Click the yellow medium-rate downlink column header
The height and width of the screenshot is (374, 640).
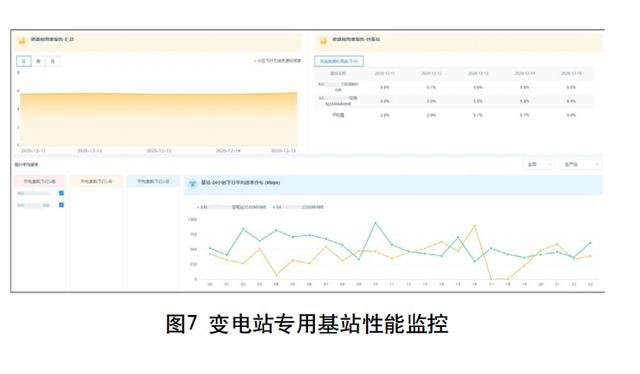[96, 181]
